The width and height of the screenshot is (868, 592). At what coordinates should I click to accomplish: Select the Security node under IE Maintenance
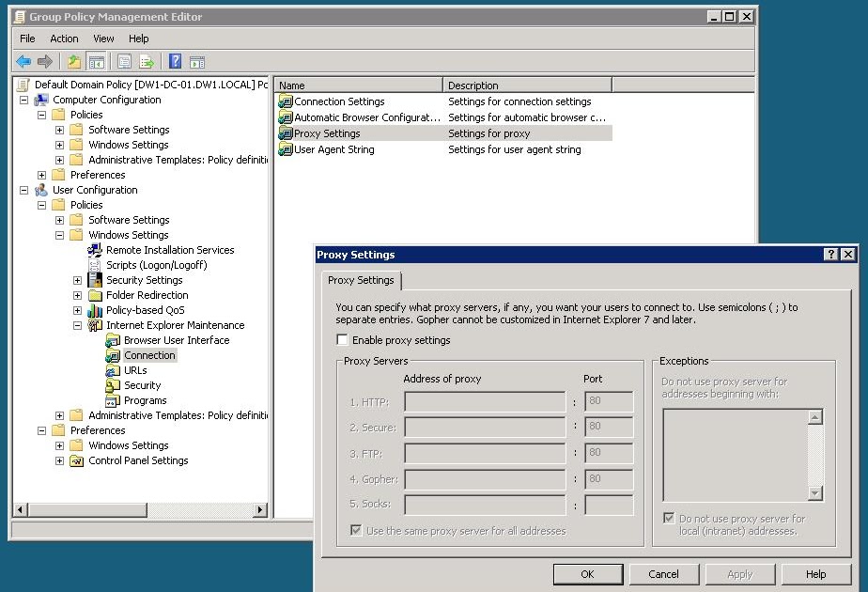142,385
